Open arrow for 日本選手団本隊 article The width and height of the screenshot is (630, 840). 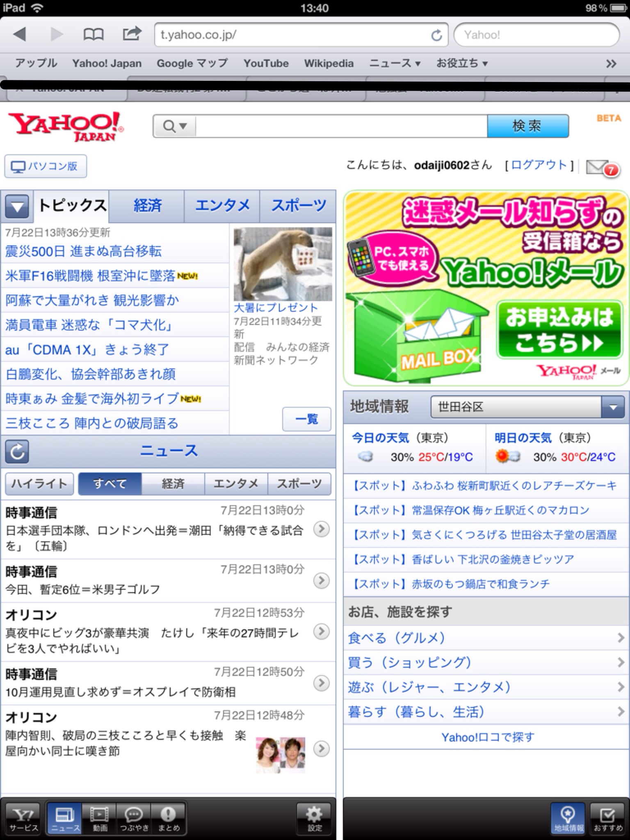point(322,529)
